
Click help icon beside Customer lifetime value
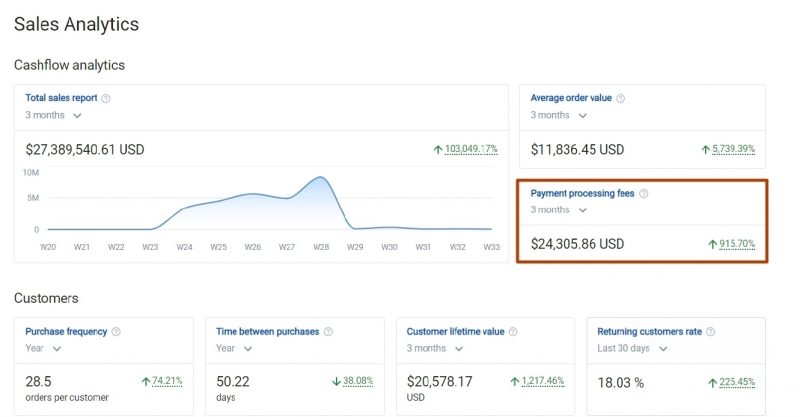point(511,331)
